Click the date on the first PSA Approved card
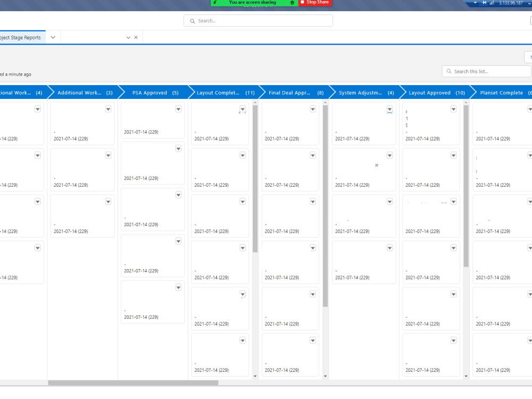Screen dimensions: 532x399 point(141,132)
